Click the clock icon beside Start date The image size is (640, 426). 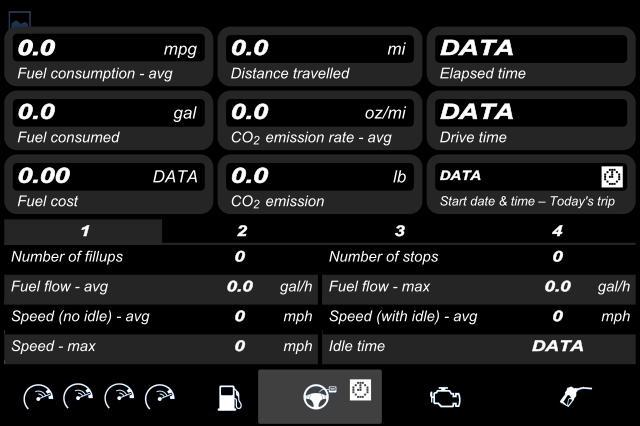pos(612,177)
